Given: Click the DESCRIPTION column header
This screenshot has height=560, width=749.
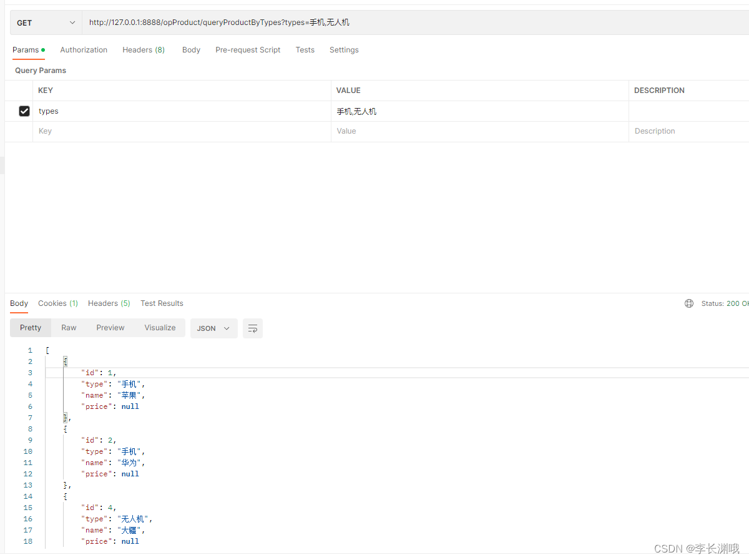Looking at the screenshot, I should [659, 91].
